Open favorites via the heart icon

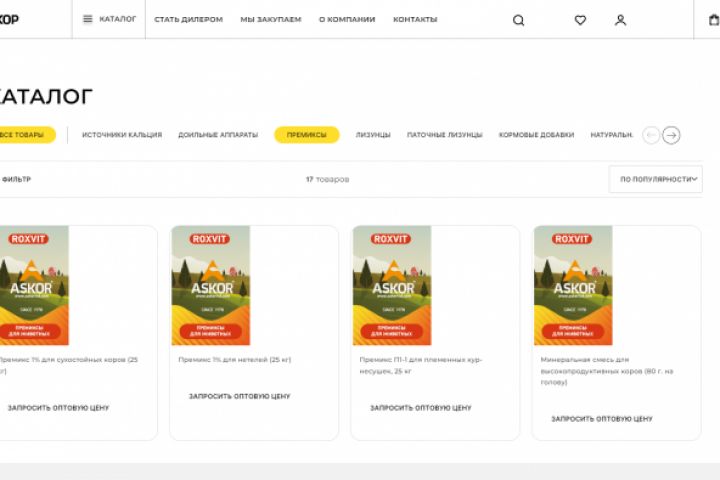click(580, 20)
